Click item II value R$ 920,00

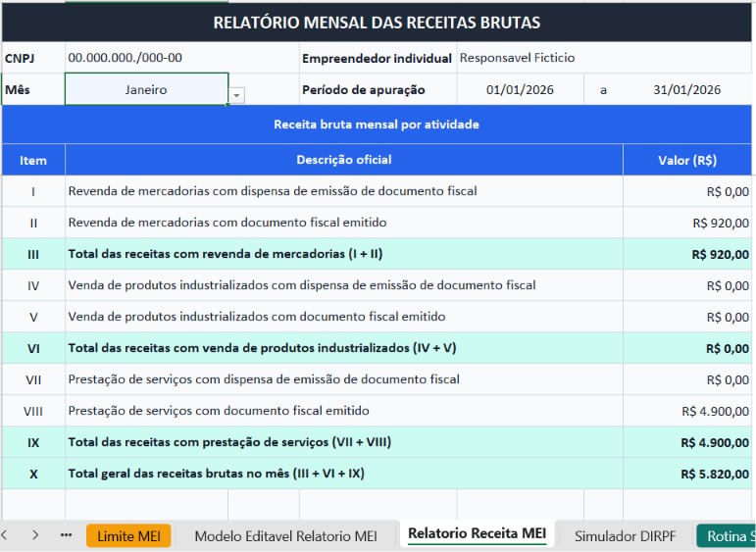(x=687, y=223)
